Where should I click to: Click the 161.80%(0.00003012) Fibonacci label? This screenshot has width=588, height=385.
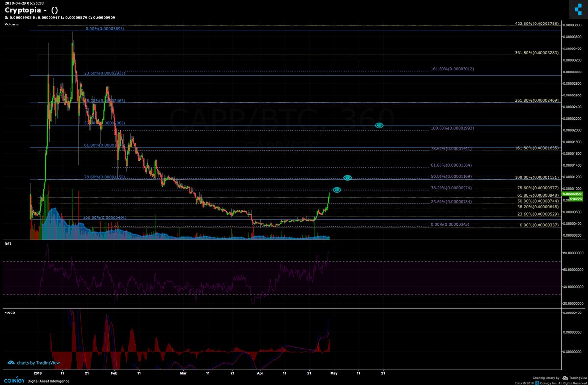click(453, 69)
